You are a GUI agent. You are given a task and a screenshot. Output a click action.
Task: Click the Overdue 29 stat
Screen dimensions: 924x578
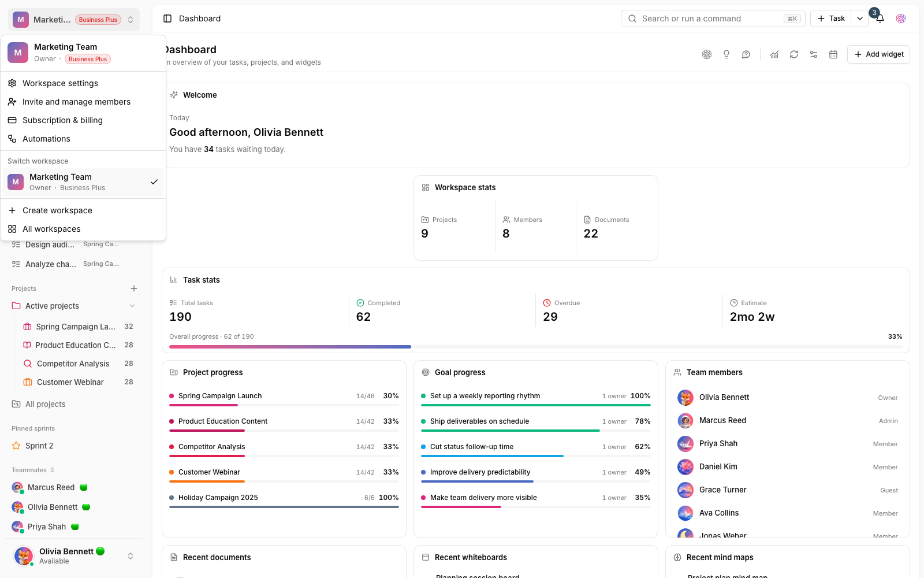click(628, 310)
